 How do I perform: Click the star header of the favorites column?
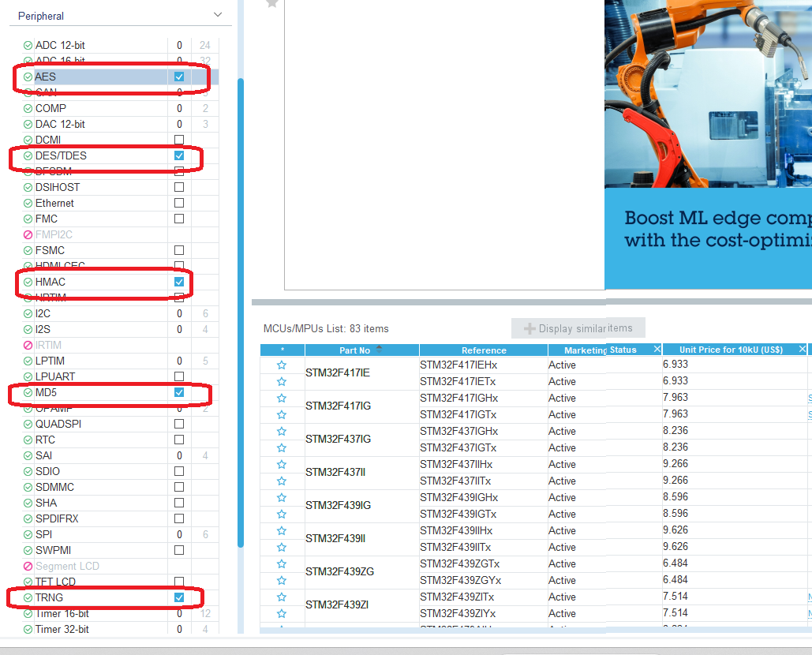click(x=282, y=349)
